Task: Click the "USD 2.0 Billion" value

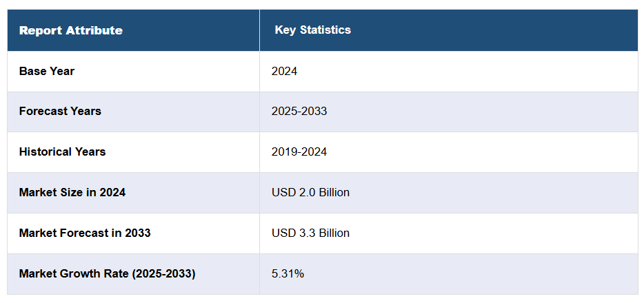Action: 310,192
